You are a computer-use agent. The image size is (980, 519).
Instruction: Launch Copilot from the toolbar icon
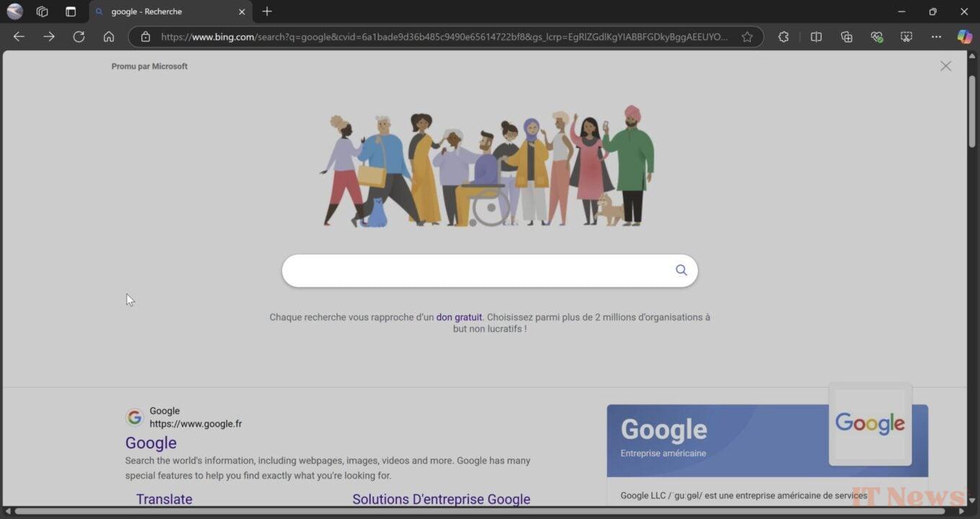coord(964,37)
